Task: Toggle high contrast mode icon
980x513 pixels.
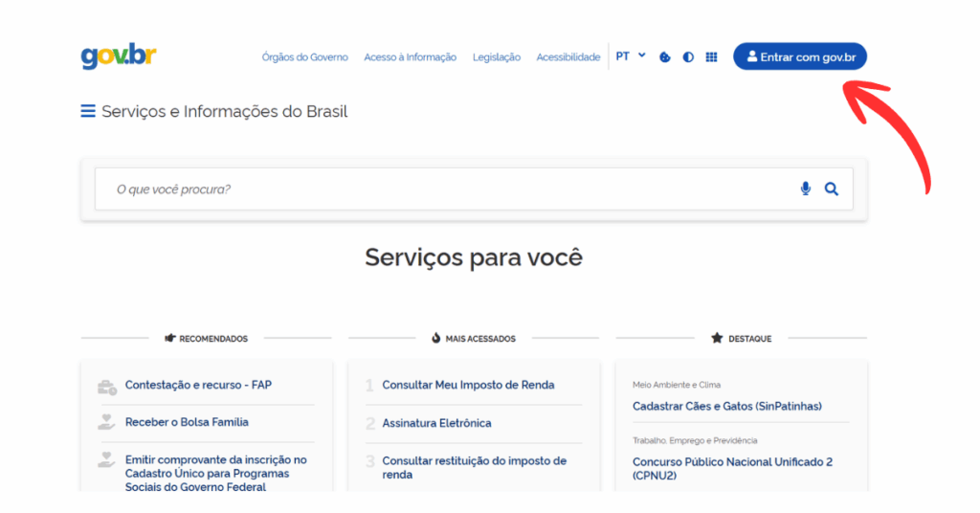Action: [x=688, y=57]
